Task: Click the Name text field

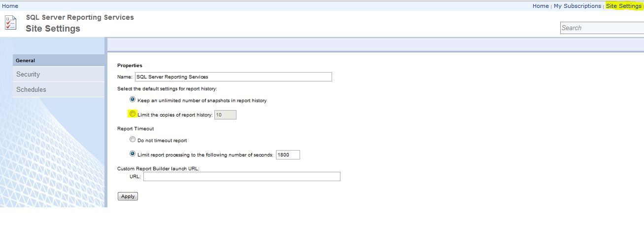Action: pos(233,77)
